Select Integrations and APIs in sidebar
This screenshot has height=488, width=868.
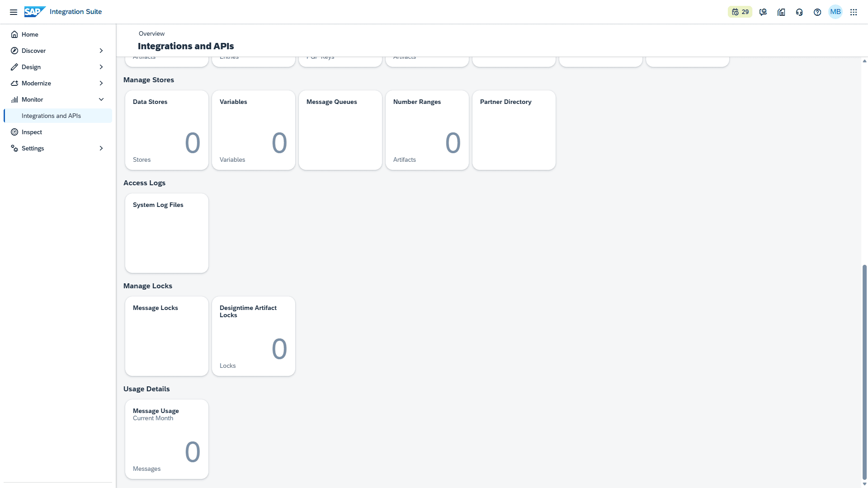point(58,116)
